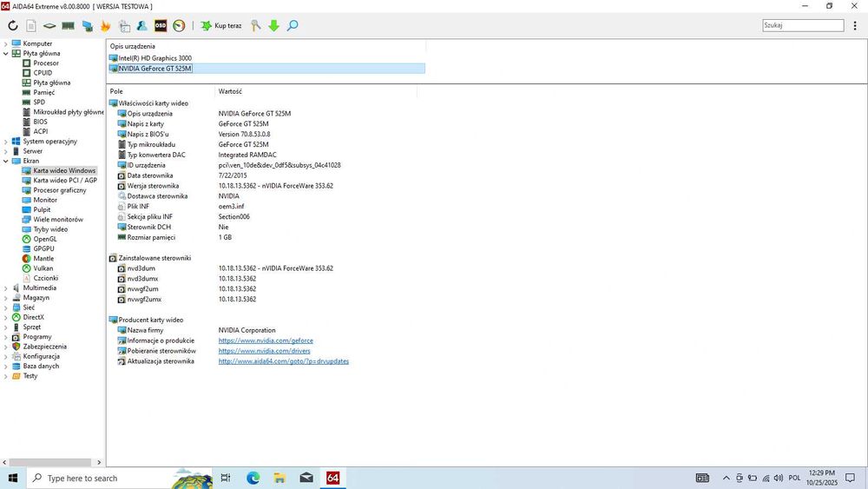The width and height of the screenshot is (868, 489).
Task: Open Tryby wideo page
Action: tap(49, 229)
